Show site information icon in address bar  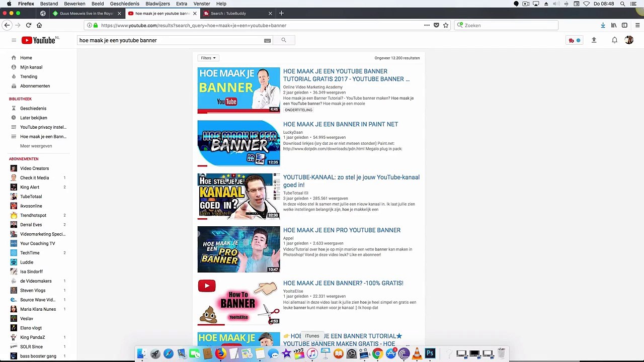[90, 25]
